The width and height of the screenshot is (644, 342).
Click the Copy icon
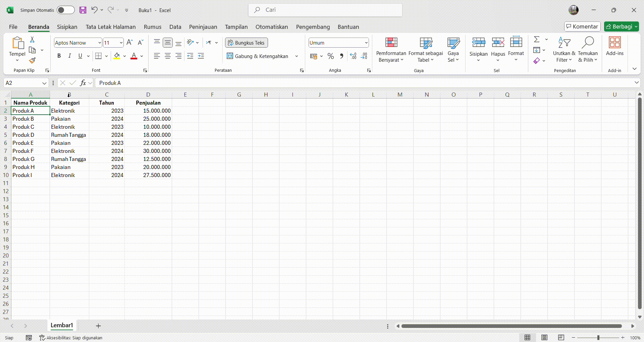pyautogui.click(x=32, y=50)
